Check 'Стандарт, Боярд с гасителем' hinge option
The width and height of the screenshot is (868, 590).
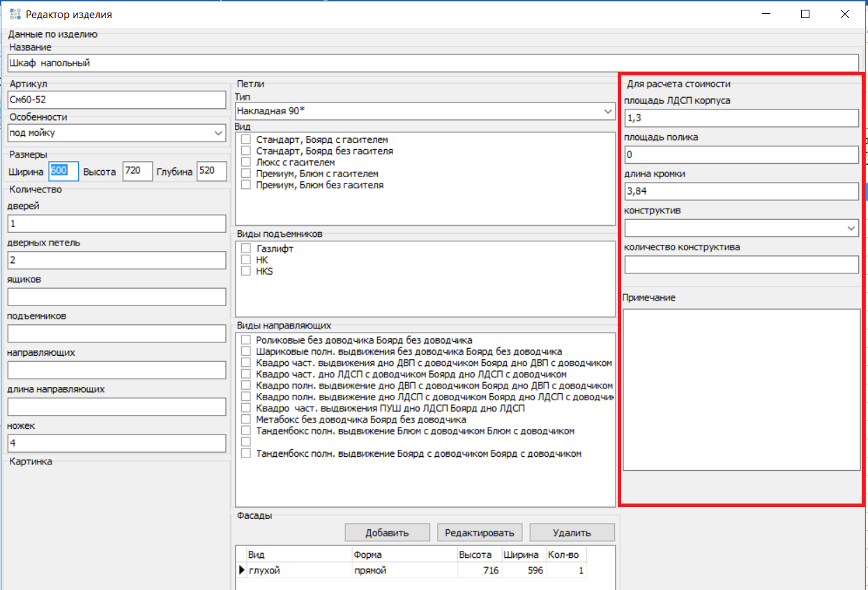[245, 140]
